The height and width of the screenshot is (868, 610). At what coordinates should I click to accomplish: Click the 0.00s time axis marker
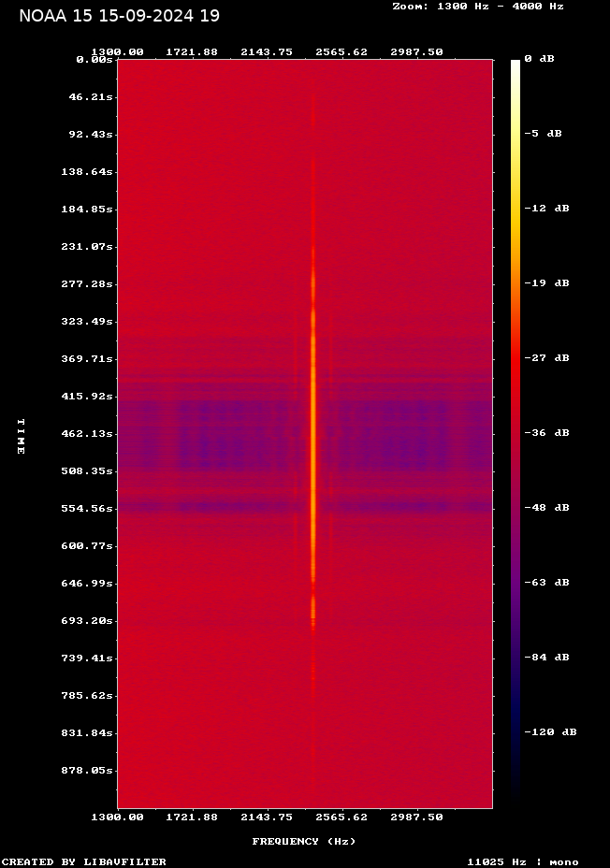point(94,59)
